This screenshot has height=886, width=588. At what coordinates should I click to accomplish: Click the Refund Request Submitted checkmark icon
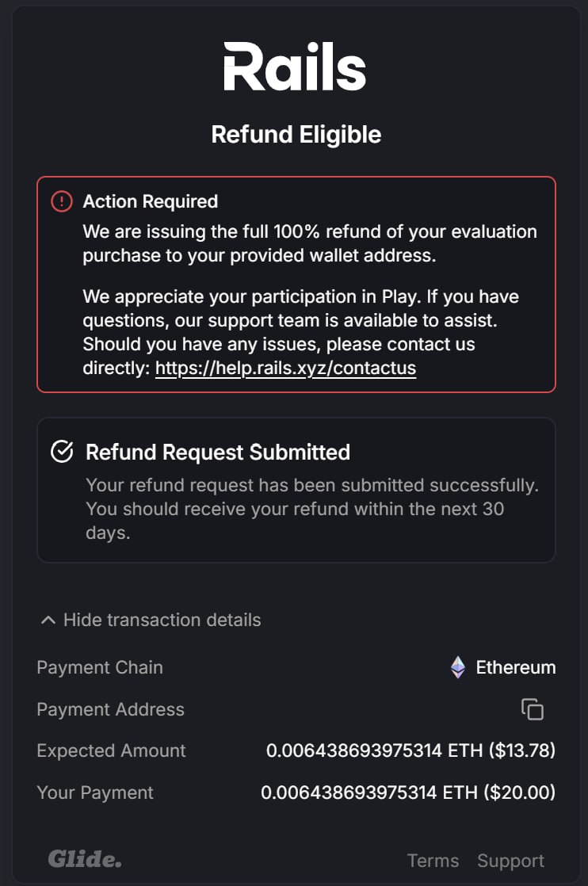(x=62, y=452)
